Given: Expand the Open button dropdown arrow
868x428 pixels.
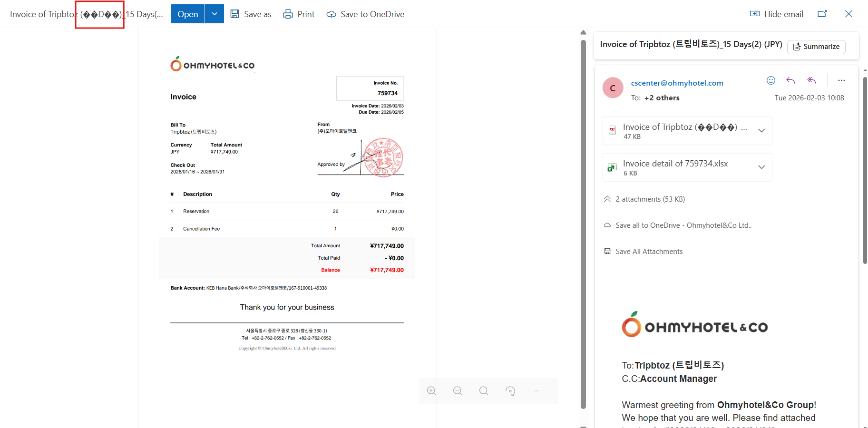Looking at the screenshot, I should tap(215, 14).
